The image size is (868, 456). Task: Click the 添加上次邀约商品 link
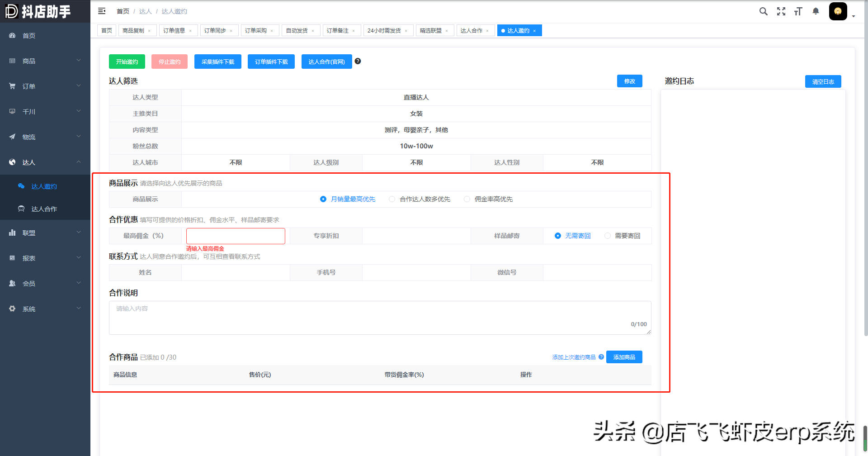574,357
